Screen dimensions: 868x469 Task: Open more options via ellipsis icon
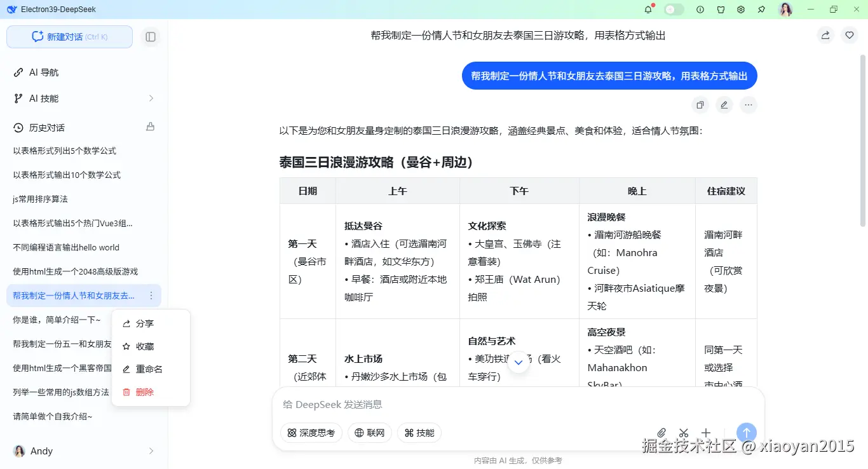click(x=749, y=104)
